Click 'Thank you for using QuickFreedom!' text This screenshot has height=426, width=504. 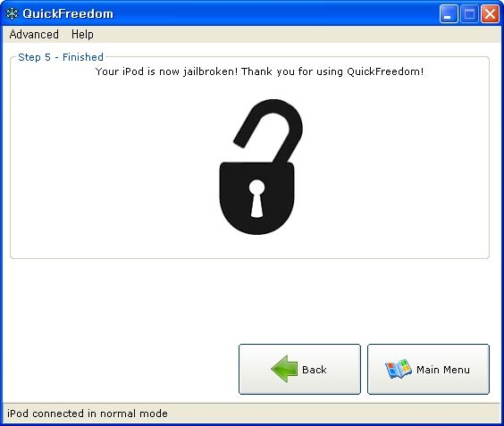(332, 71)
